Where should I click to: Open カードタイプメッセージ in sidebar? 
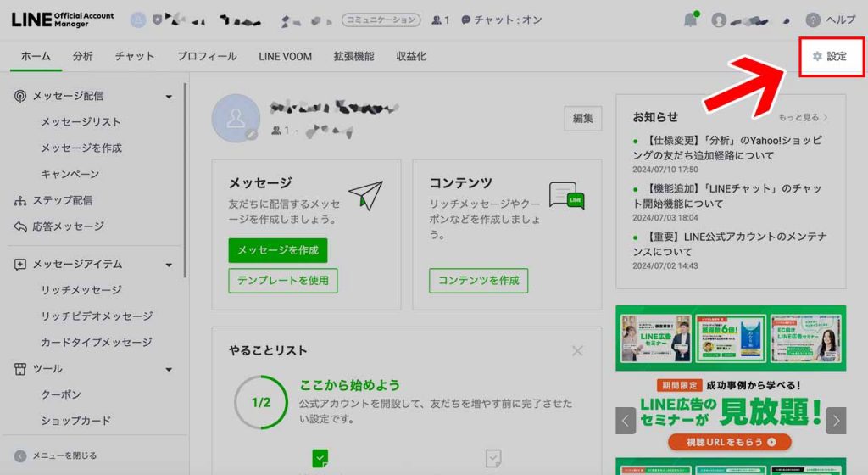tap(97, 342)
